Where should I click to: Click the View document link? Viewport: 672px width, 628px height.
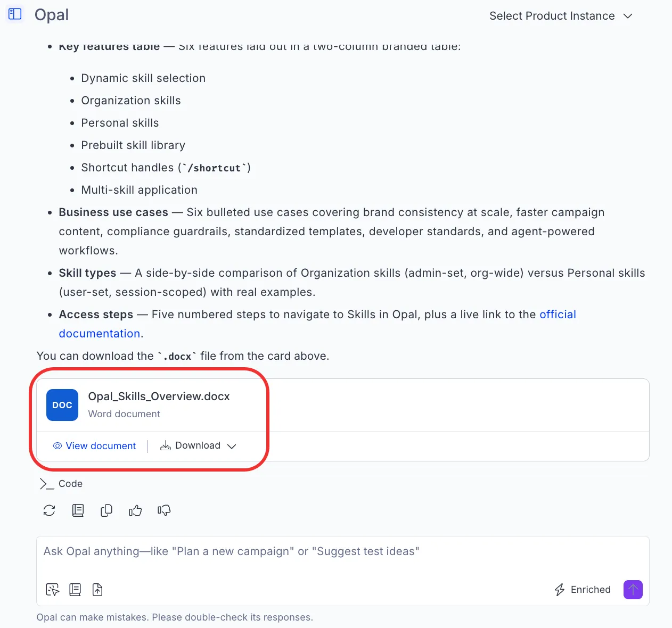(94, 446)
